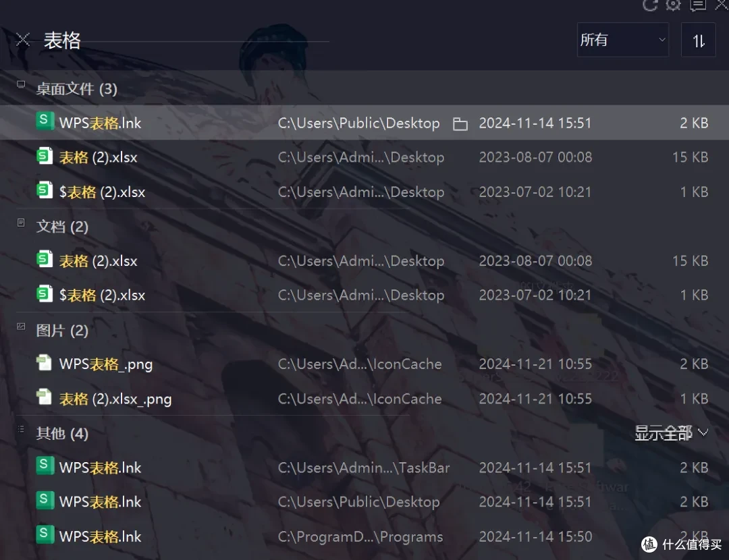Screen dimensions: 729x560
Task: Select $表格 (2).xlsx name under 文档
Action: [103, 296]
